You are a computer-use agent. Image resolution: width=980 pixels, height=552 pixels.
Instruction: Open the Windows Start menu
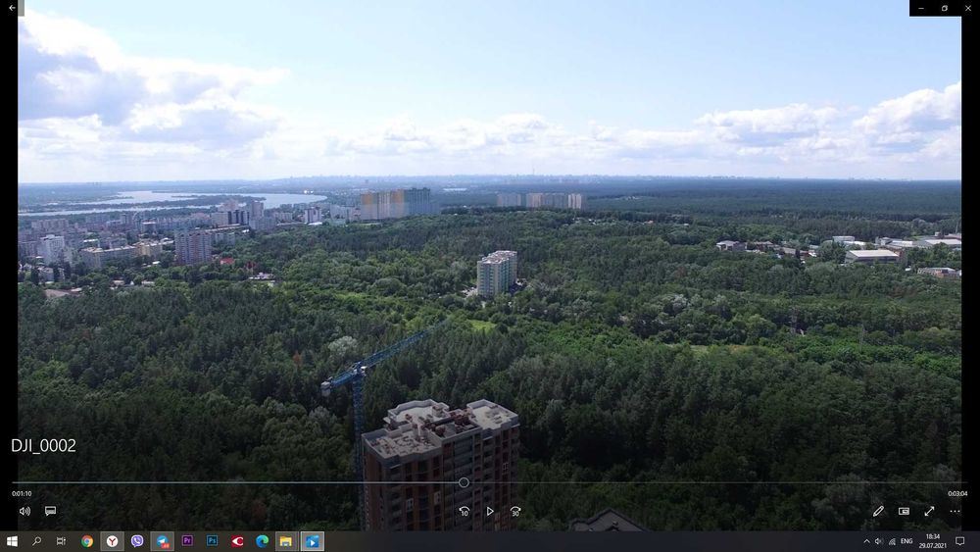(12, 541)
